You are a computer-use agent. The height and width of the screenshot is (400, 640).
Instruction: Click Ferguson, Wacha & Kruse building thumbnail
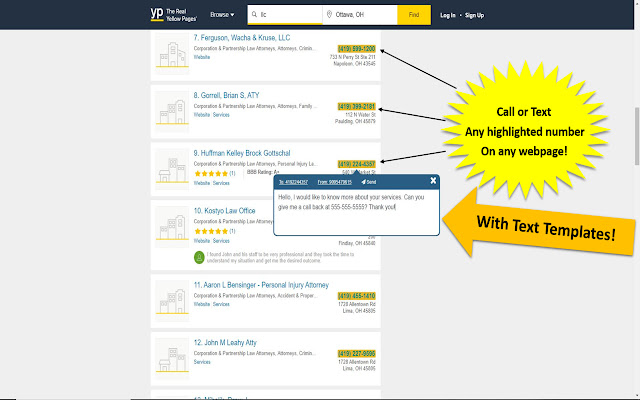pyautogui.click(x=172, y=54)
